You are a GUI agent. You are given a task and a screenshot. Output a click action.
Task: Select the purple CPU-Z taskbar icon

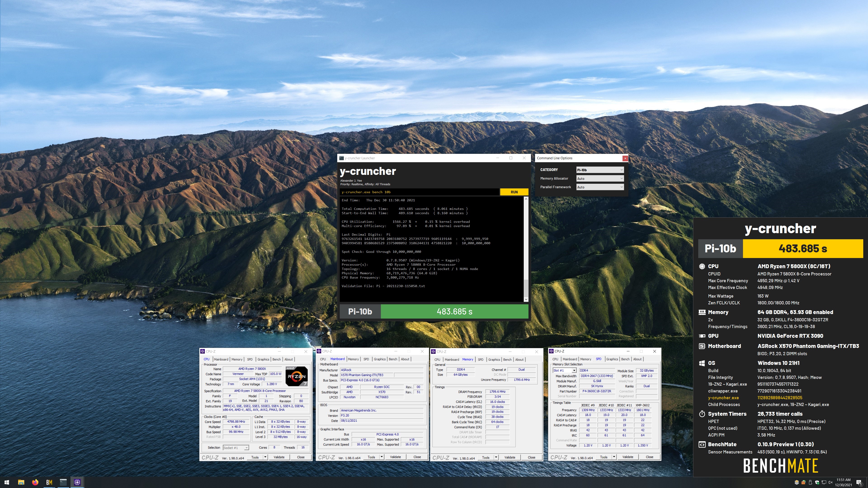77,482
